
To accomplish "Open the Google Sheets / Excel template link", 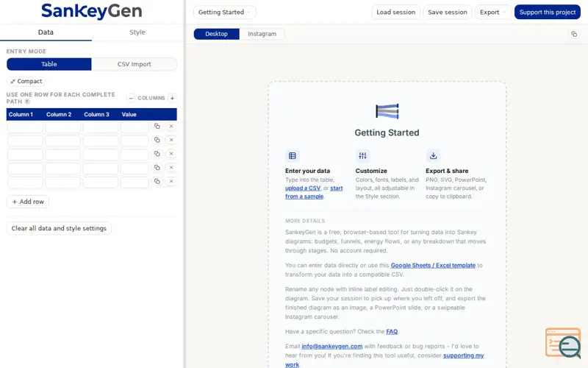I will [x=433, y=265].
